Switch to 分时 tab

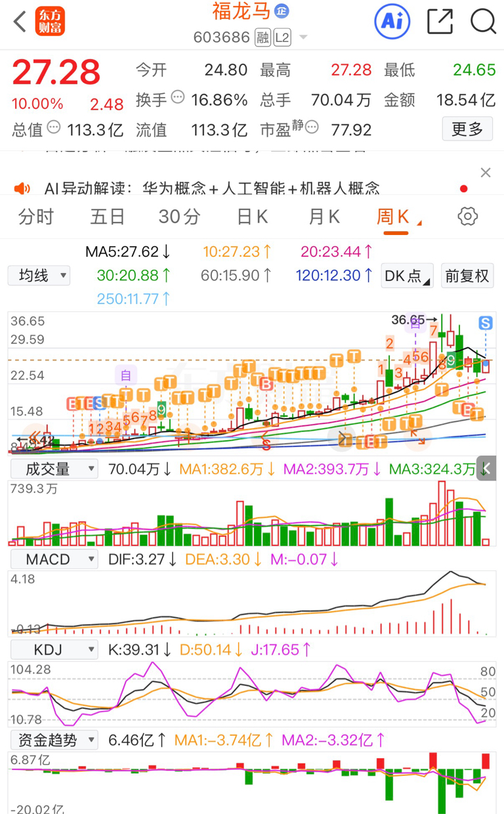pos(36,217)
